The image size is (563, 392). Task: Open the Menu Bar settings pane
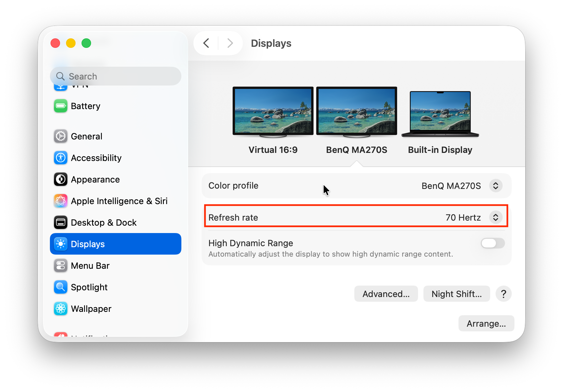pyautogui.click(x=116, y=266)
